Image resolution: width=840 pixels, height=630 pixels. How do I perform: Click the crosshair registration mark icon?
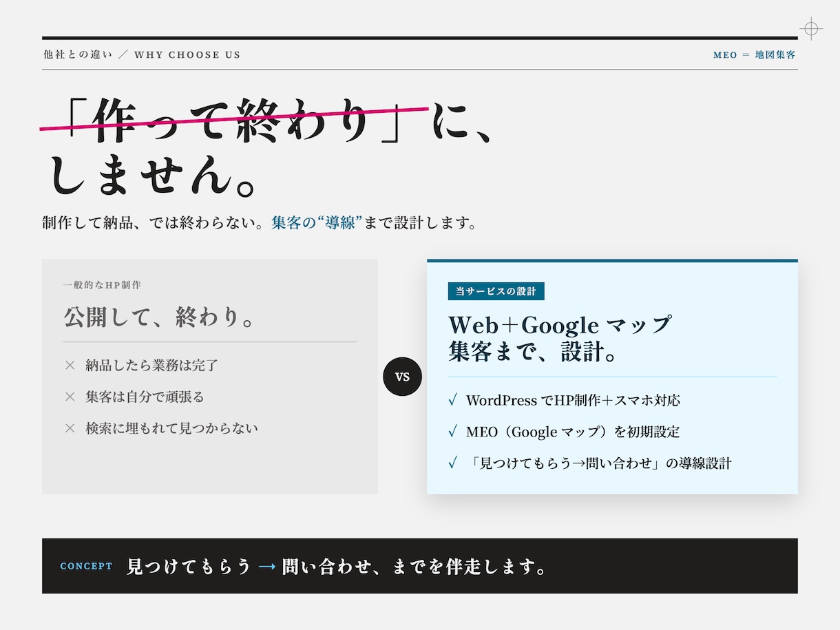[811, 29]
